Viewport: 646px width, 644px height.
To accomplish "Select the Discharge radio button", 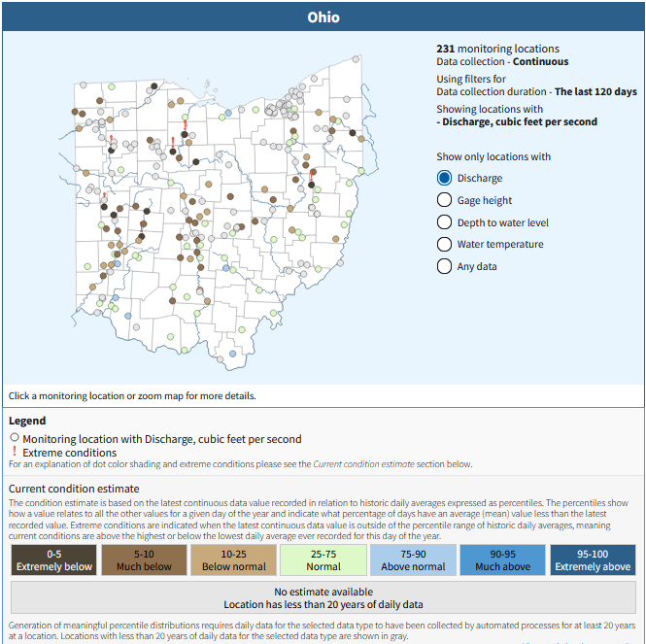I will tap(445, 178).
